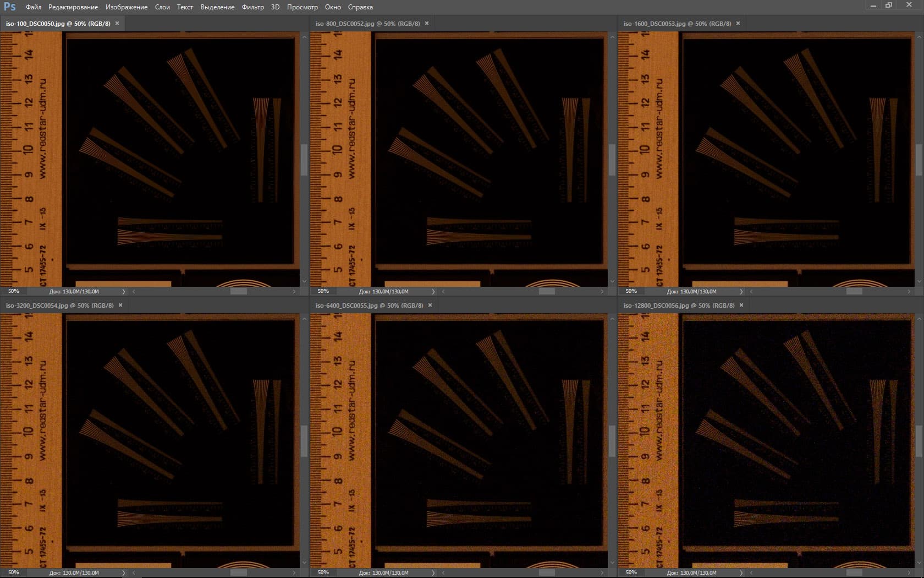
Task: Activate the iso-1600_DSC0053.jpg document tab
Action: coord(678,24)
